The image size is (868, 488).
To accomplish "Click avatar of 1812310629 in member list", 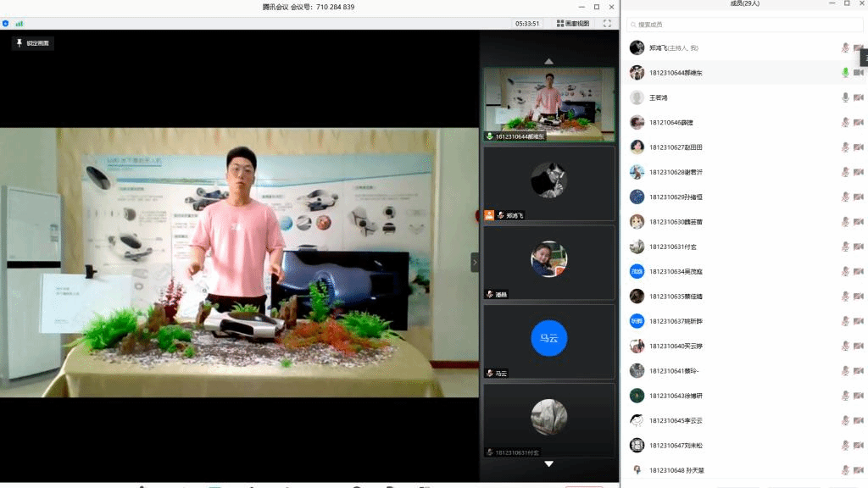I will pyautogui.click(x=637, y=197).
